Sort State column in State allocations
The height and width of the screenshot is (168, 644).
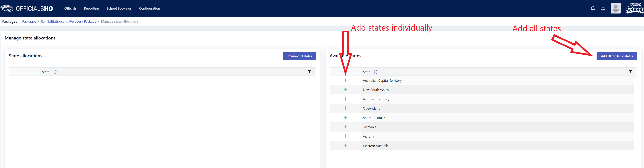[x=55, y=72]
